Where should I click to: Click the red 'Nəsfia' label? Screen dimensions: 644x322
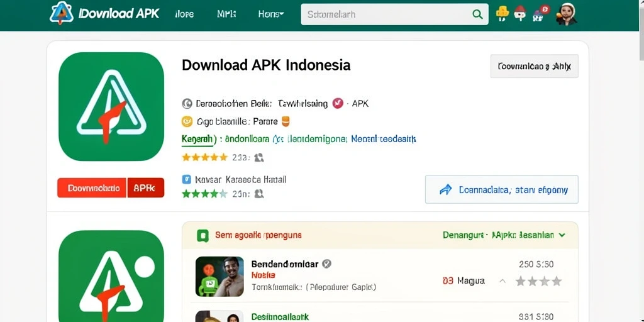(264, 275)
